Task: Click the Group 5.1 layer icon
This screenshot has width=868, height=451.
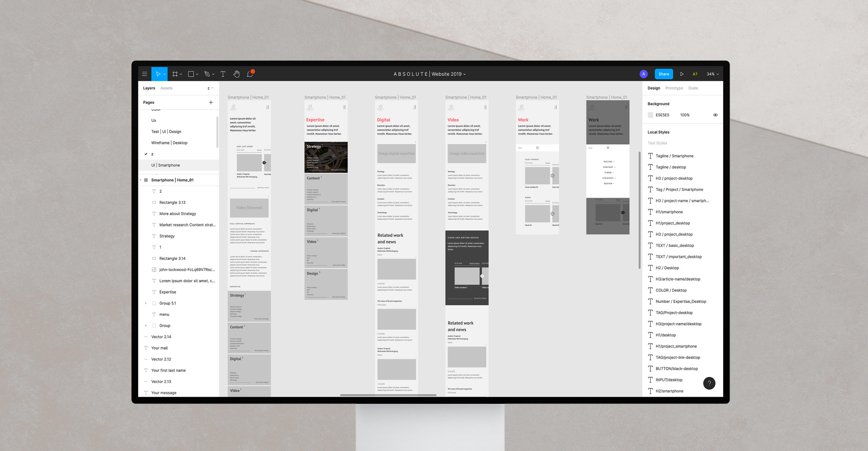Action: 154,303
